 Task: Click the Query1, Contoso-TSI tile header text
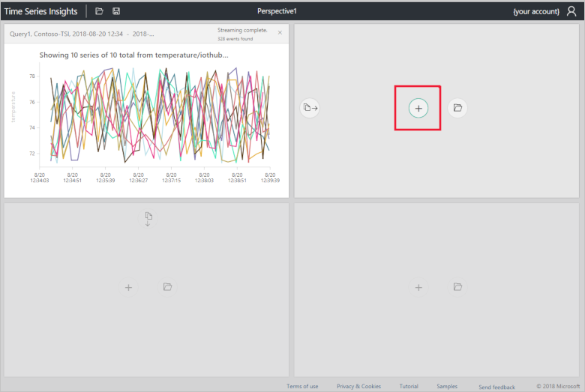82,34
